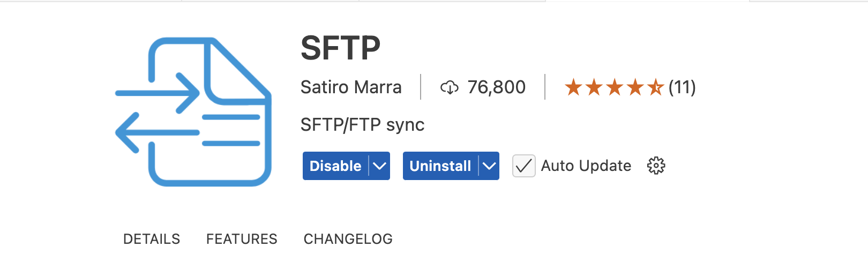Viewport: 868px width, 254px height.
Task: Click the SFTP/FTP sync description text
Action: (362, 125)
